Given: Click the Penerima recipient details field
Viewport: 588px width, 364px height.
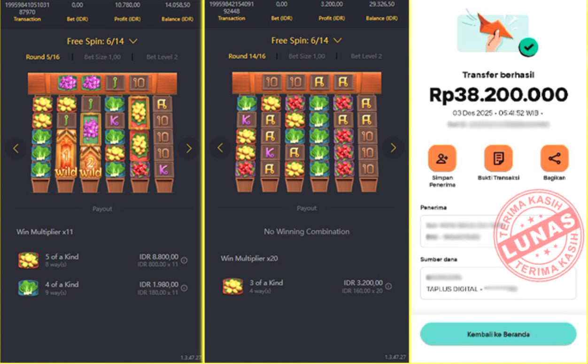Looking at the screenshot, I should tap(498, 231).
